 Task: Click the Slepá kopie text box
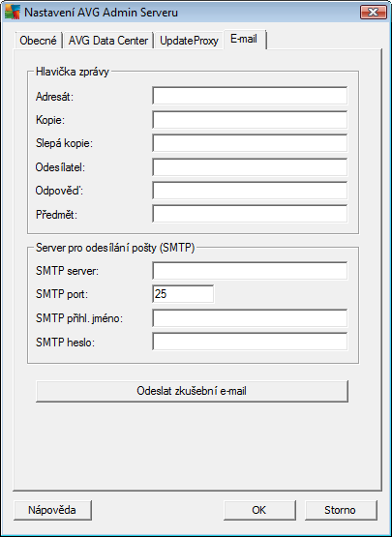coord(250,143)
